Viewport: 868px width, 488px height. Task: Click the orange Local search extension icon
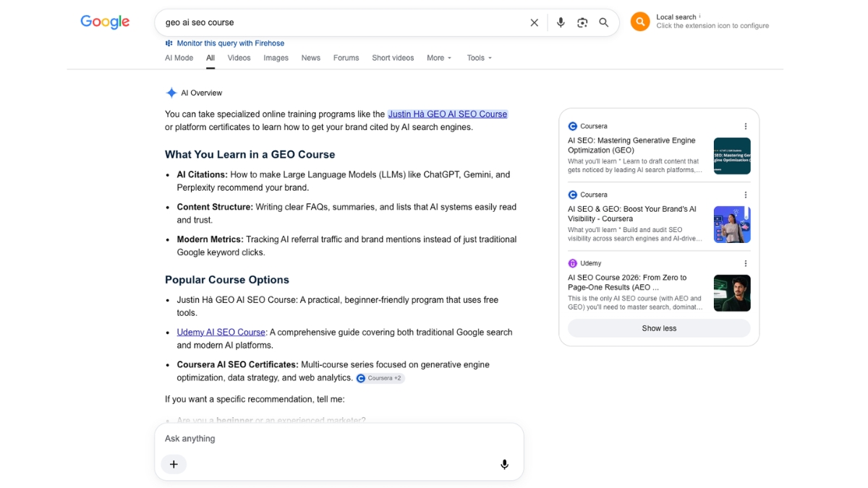click(640, 22)
